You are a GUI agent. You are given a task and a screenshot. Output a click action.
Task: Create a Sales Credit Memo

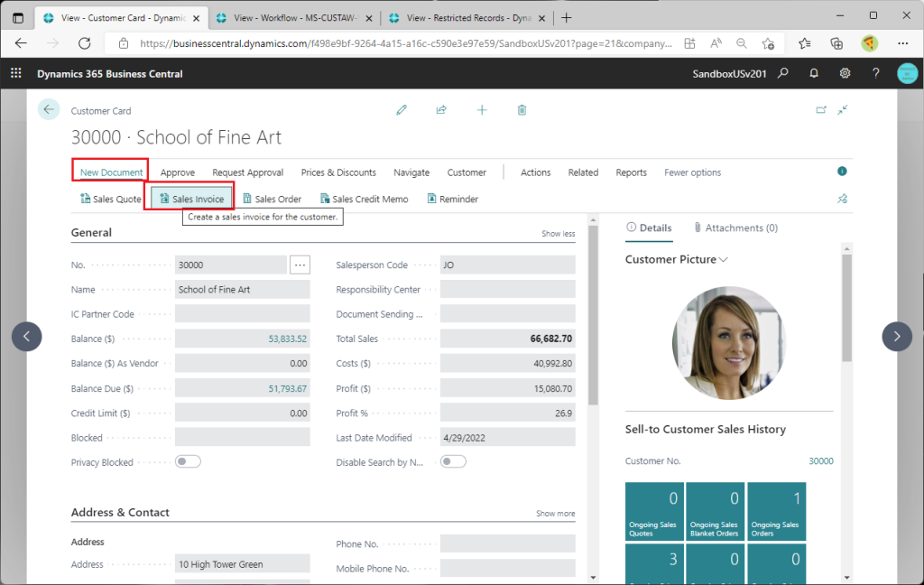point(365,199)
